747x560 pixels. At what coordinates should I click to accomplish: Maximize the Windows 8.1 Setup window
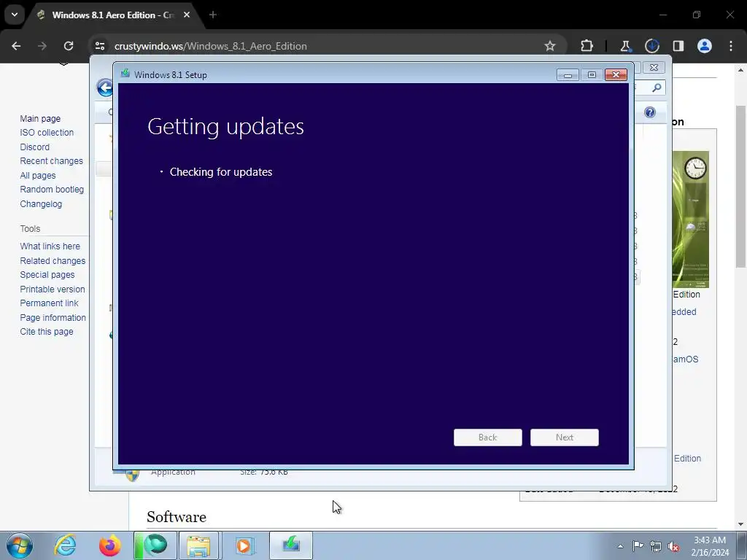click(592, 75)
